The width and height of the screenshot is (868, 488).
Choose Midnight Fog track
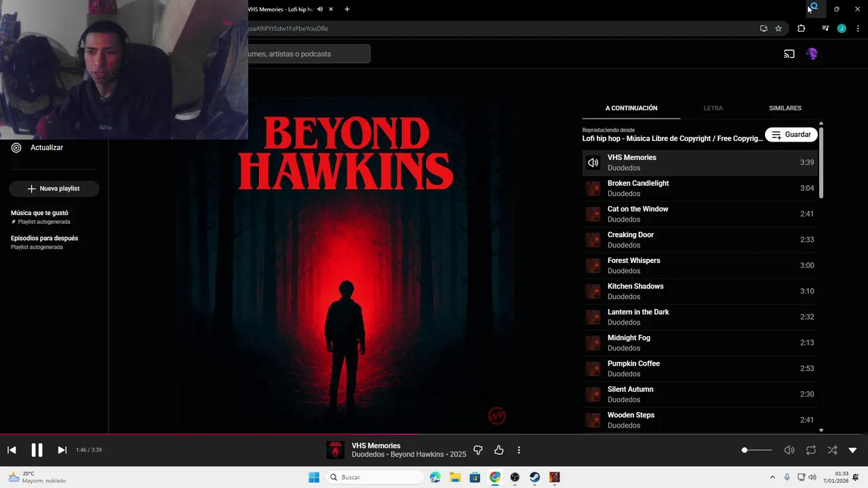(x=700, y=343)
